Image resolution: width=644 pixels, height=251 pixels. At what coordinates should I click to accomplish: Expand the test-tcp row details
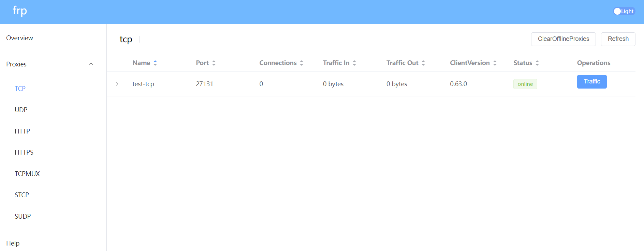[117, 84]
